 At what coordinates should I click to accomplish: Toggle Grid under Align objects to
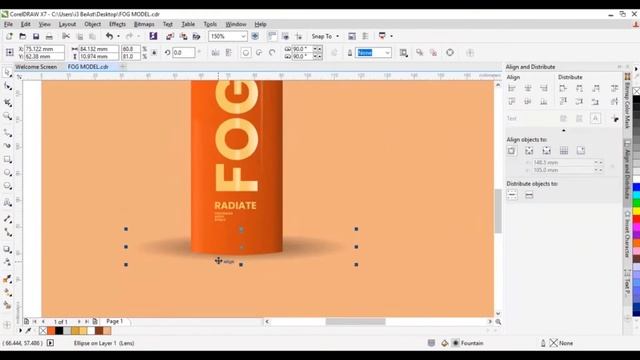point(564,151)
